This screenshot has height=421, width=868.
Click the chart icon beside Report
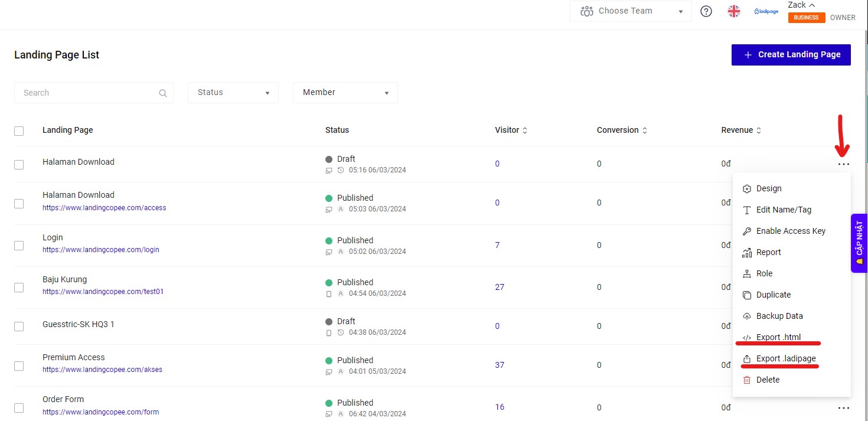point(746,253)
